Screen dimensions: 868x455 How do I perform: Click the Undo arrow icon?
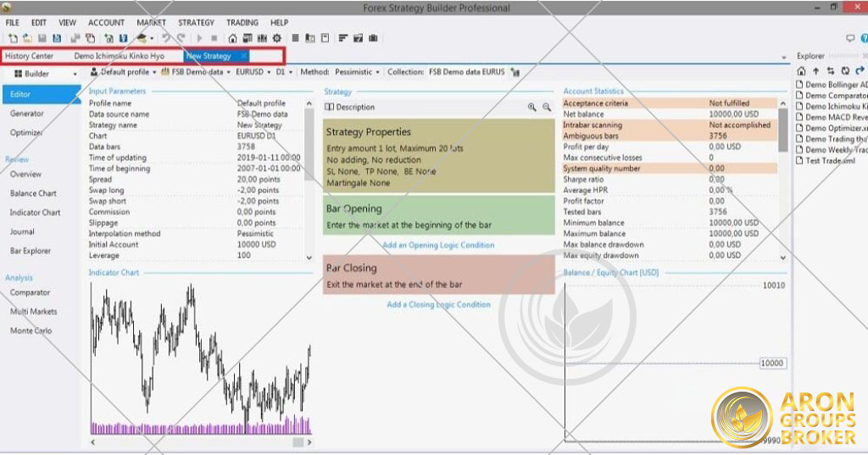click(166, 38)
